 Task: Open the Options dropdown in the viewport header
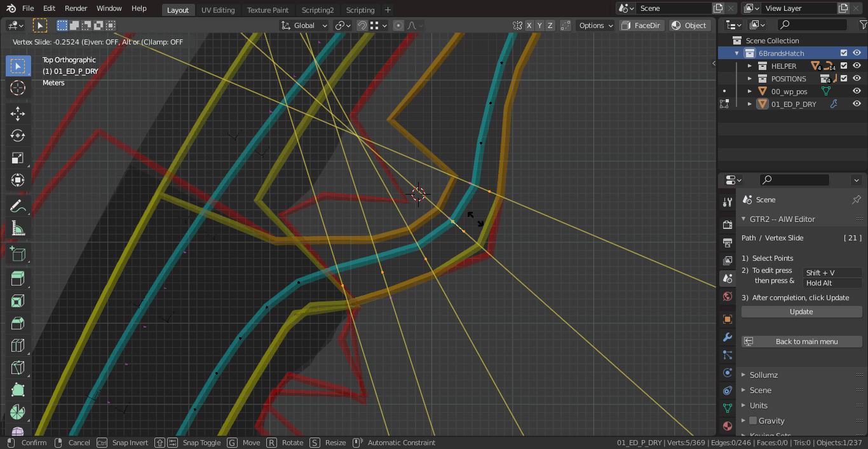595,25
